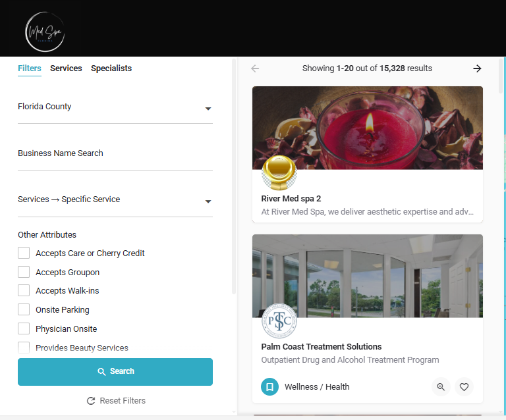Open the River Med spa 2 candle thumbnail

pos(368,128)
